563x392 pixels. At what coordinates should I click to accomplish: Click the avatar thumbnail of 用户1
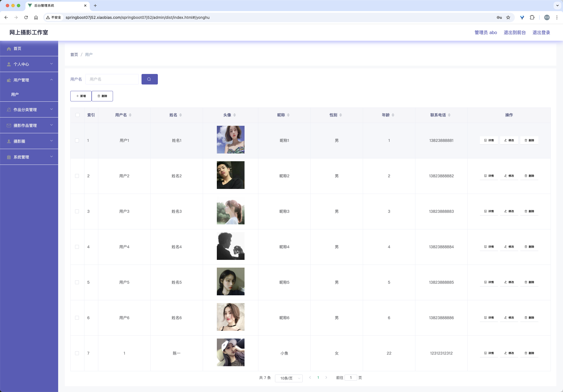[x=231, y=140]
